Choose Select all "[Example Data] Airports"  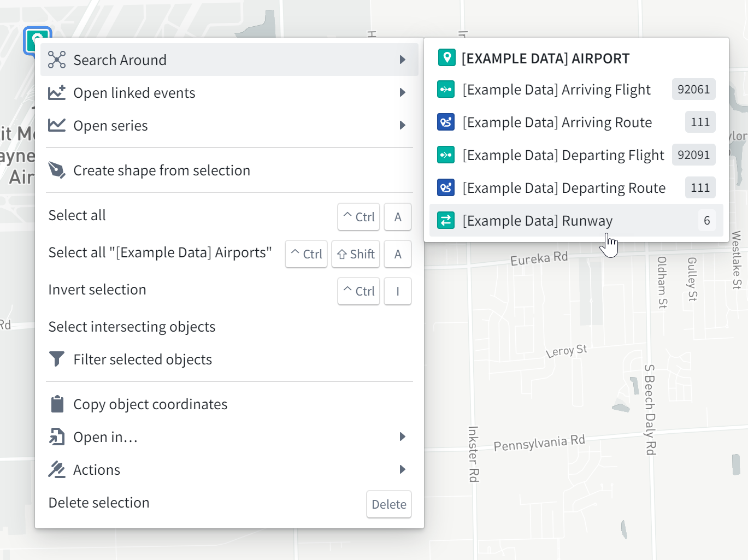point(229,253)
